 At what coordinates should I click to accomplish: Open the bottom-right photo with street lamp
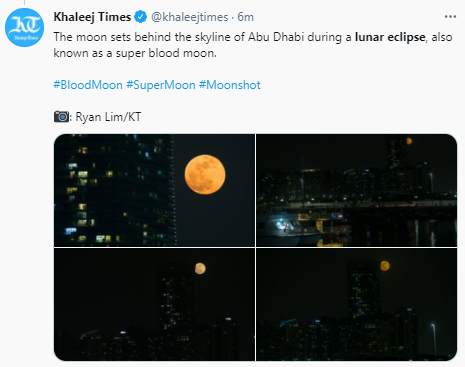(357, 304)
